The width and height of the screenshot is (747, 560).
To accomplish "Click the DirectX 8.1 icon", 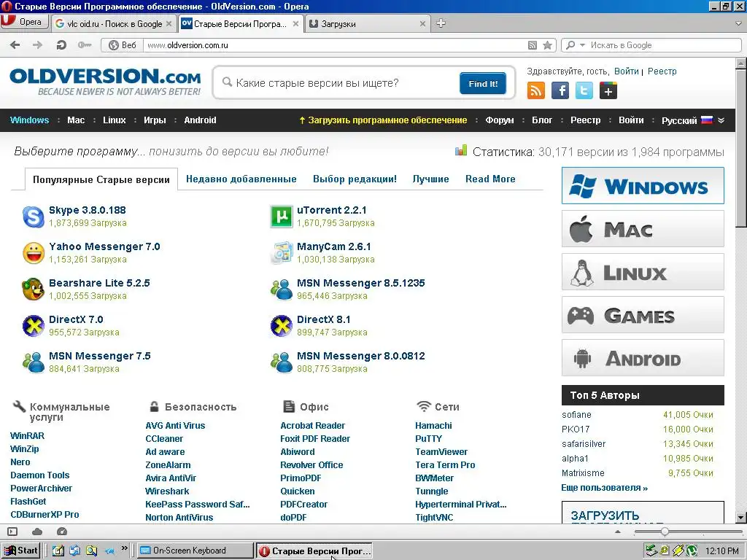I will pos(282,326).
